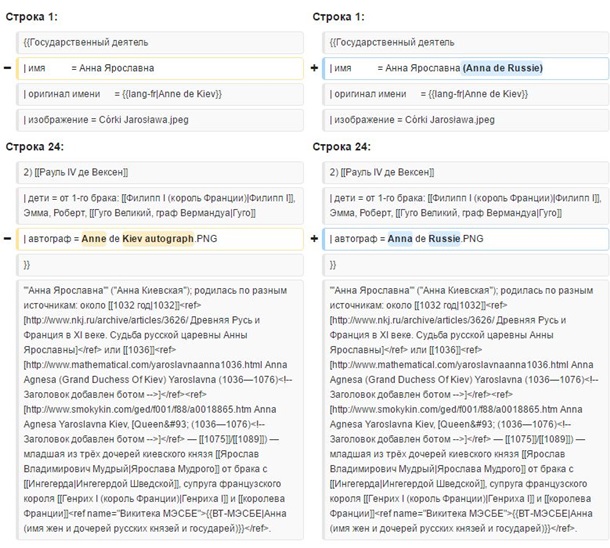Click the left closing '}}' diff line
This screenshot has height=548, width=610.
[160, 265]
